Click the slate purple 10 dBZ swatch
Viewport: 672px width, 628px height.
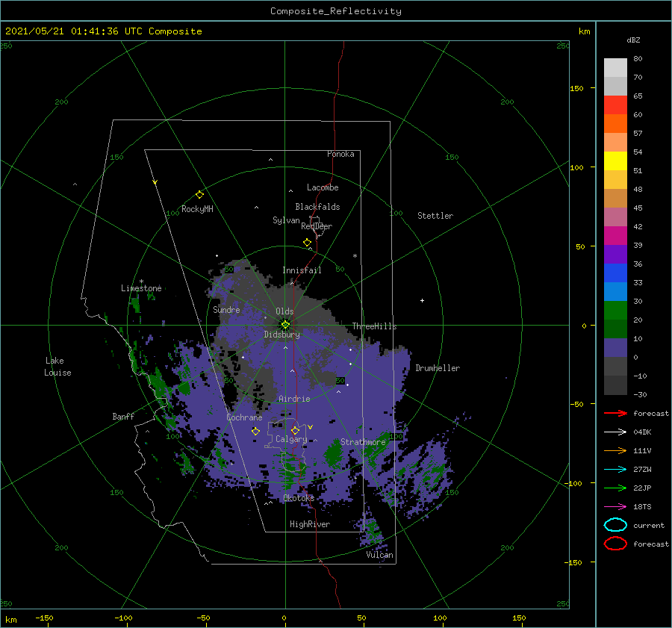615,347
